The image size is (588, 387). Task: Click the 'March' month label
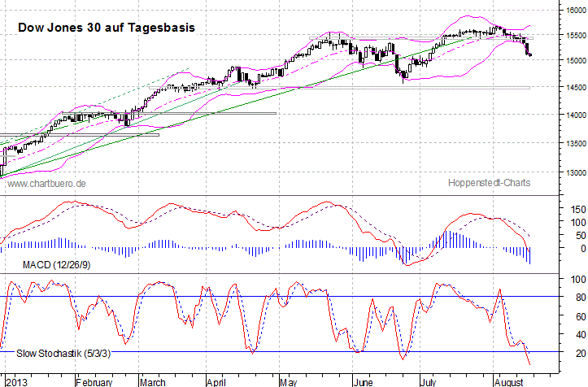[152, 382]
